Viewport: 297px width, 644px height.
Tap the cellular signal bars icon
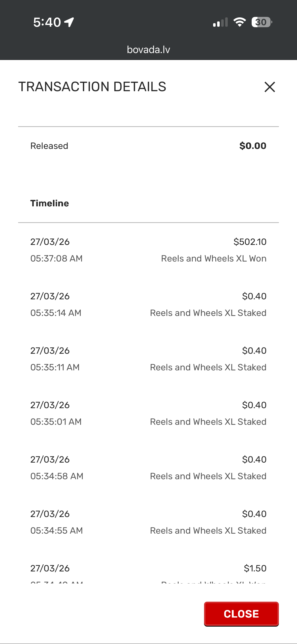tap(220, 22)
